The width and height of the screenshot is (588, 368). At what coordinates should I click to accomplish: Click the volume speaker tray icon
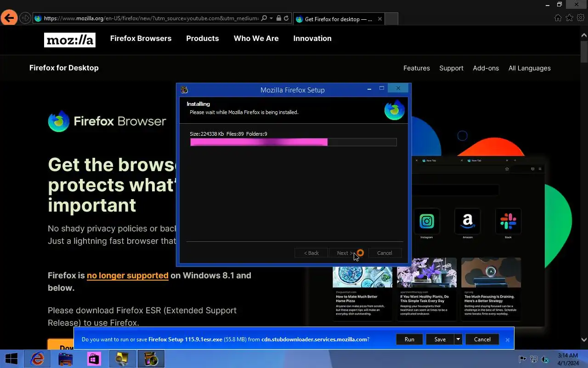545,359
